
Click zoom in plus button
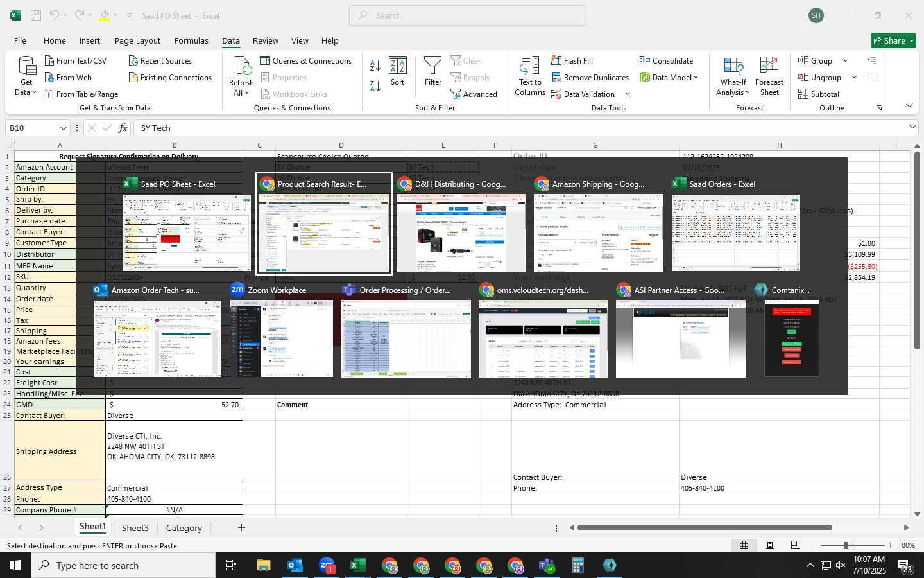890,545
